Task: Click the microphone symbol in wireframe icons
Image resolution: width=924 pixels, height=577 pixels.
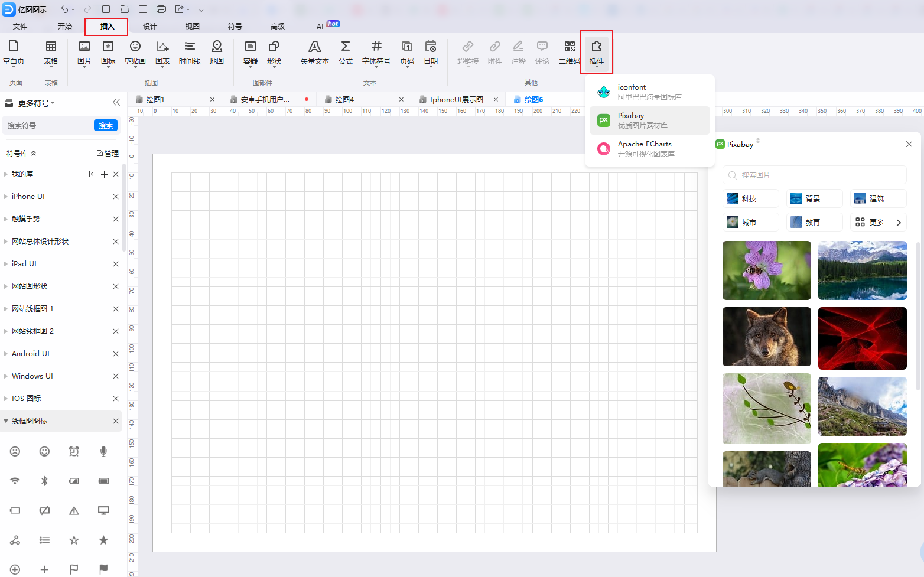Action: (x=103, y=451)
